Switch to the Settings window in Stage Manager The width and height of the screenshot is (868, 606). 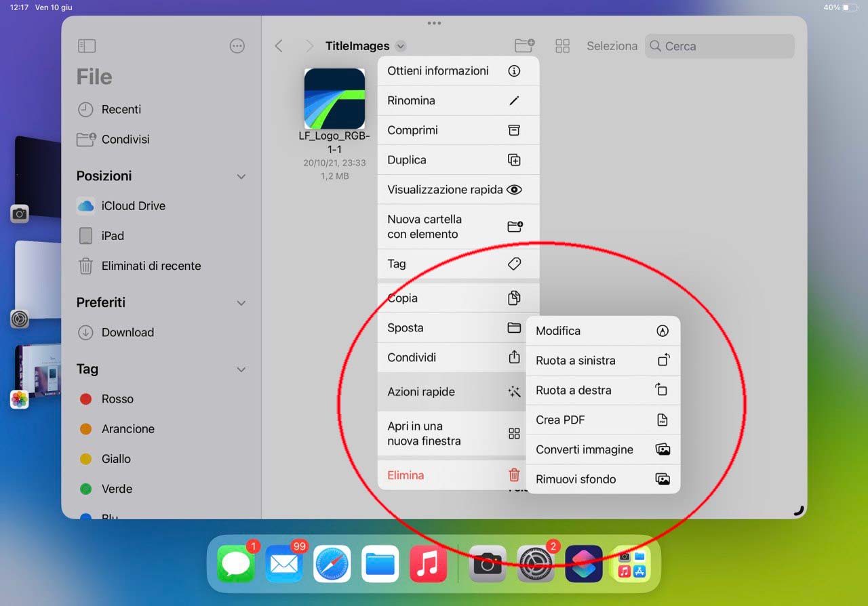click(37, 279)
